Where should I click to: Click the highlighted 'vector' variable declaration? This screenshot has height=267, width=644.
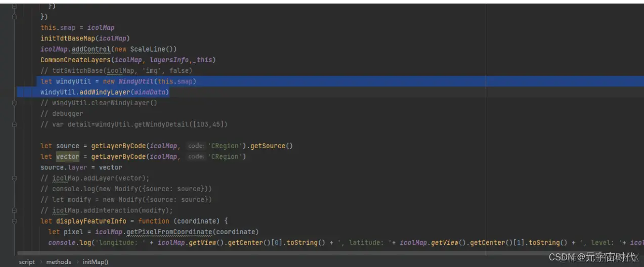pyautogui.click(x=68, y=157)
